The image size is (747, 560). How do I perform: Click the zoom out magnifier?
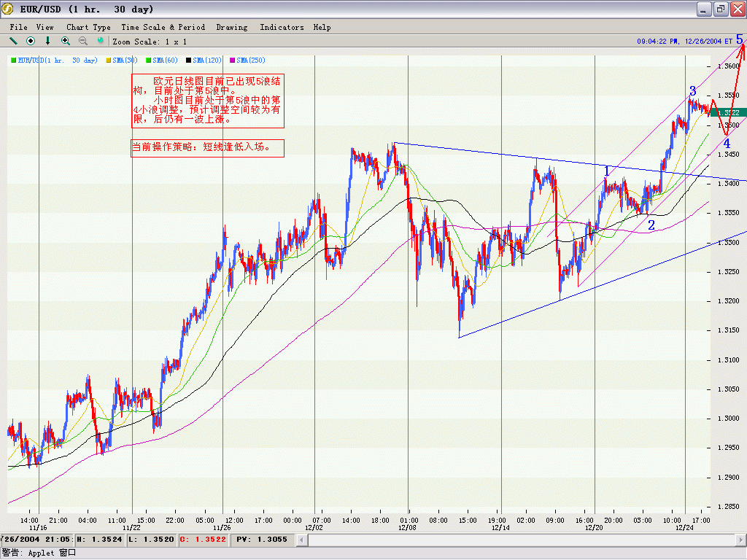point(83,41)
